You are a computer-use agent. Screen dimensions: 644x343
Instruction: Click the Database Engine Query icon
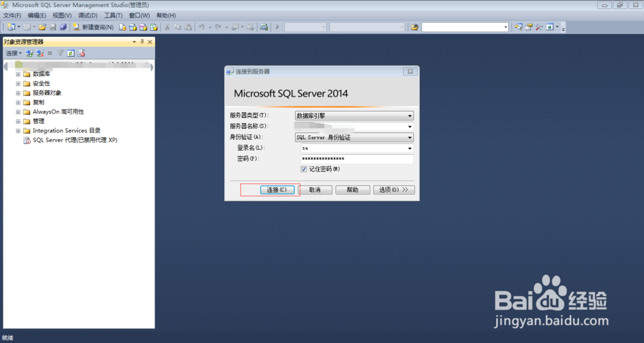(x=122, y=27)
